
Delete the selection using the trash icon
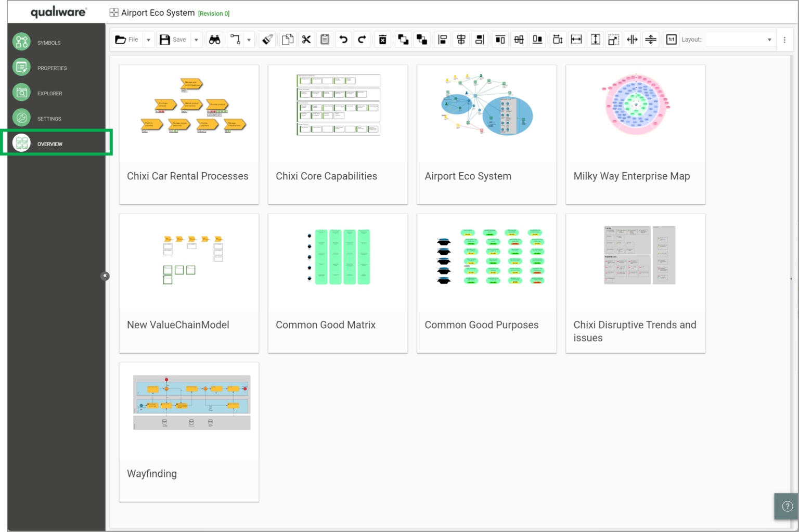pos(382,39)
